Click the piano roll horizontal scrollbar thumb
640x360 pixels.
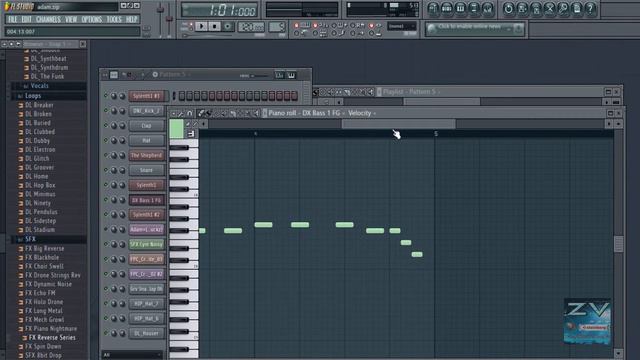point(398,124)
